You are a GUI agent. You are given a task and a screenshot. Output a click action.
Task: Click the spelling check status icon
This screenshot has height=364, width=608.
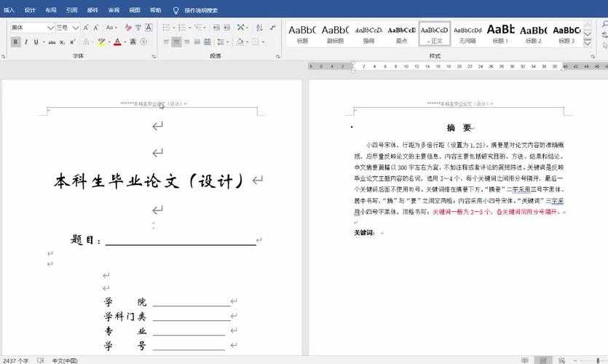pos(40,360)
